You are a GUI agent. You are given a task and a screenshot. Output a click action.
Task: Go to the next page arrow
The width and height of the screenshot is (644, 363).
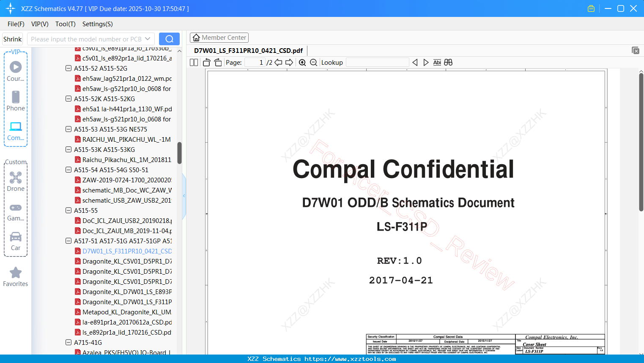pos(289,63)
